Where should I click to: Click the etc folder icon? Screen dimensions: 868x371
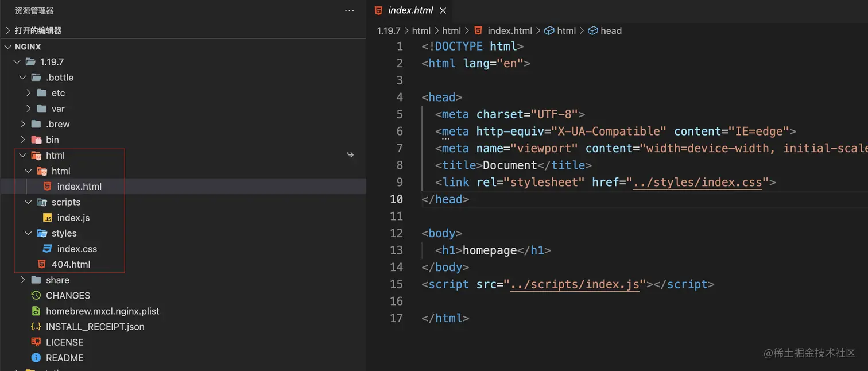click(x=42, y=93)
